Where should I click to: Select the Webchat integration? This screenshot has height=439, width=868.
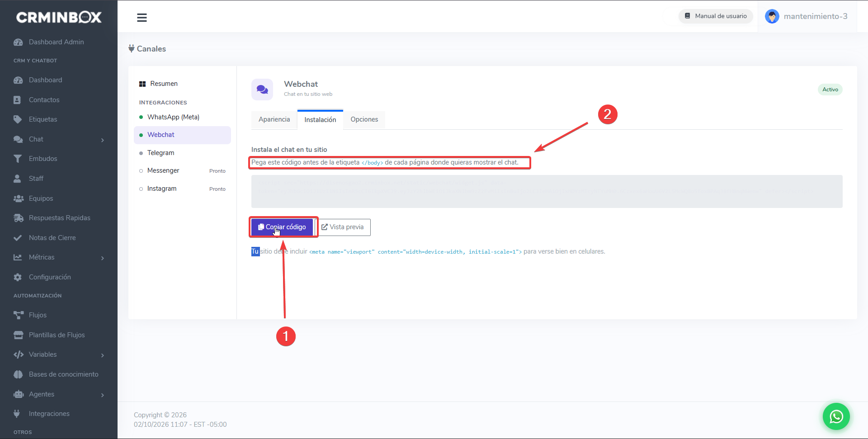coord(182,135)
